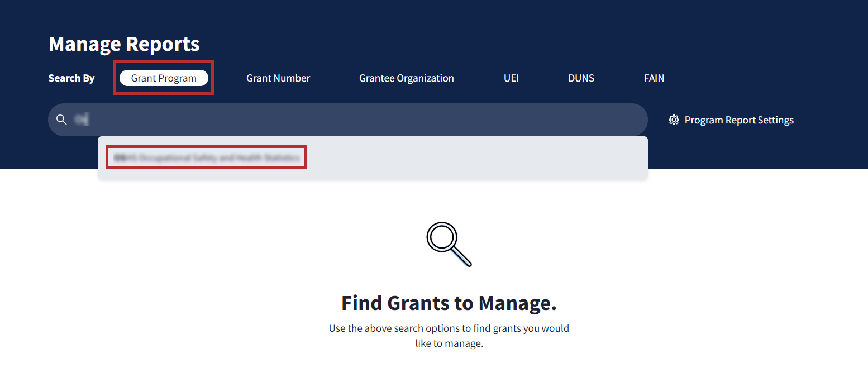Choose Grantee Organization as search type
This screenshot has height=377, width=868.
pyautogui.click(x=406, y=78)
